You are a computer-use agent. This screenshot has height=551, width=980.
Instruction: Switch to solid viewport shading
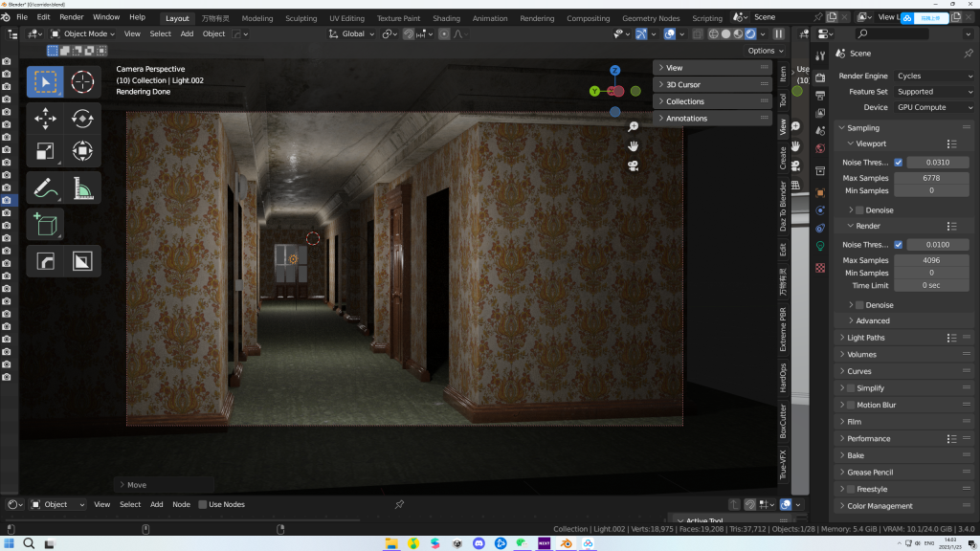pos(725,33)
